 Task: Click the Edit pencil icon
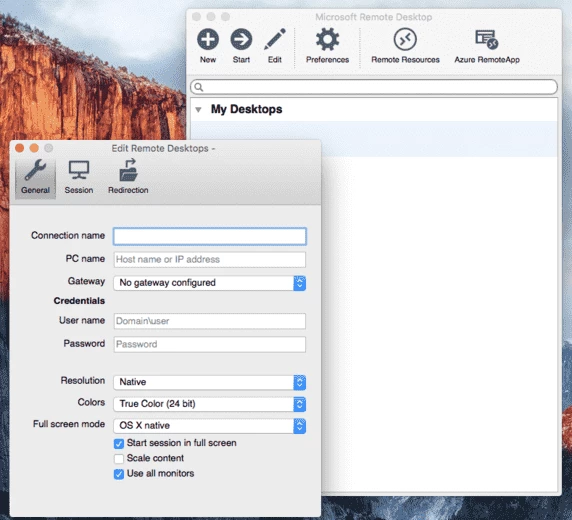[274, 39]
